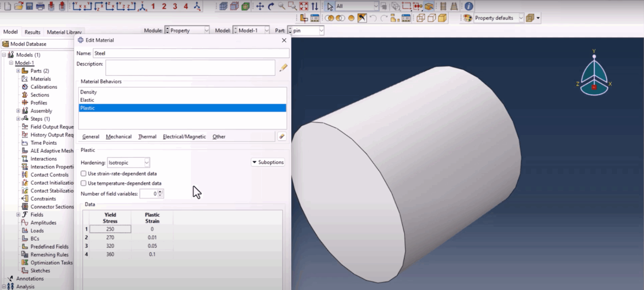Switch to the Results tab
This screenshot has height=290, width=644.
[x=32, y=32]
